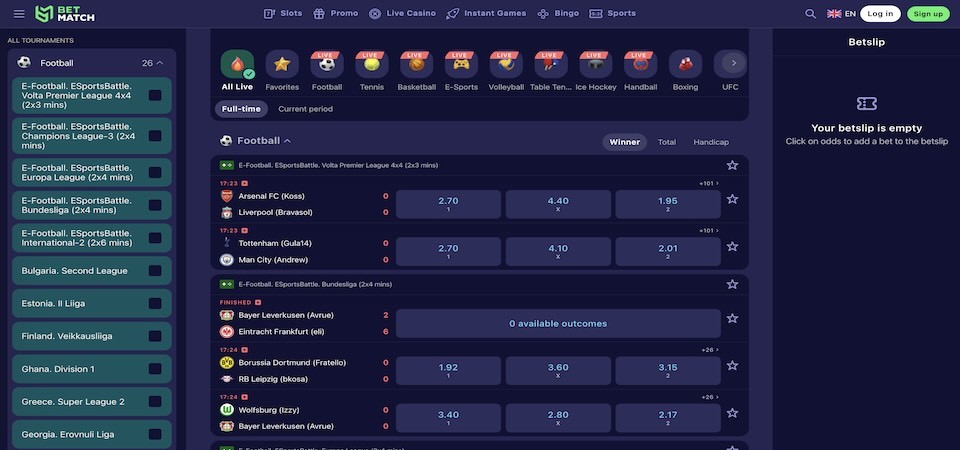The width and height of the screenshot is (960, 450).
Task: Check the Finland Veikkausliiga checkbox
Action: pyautogui.click(x=155, y=336)
